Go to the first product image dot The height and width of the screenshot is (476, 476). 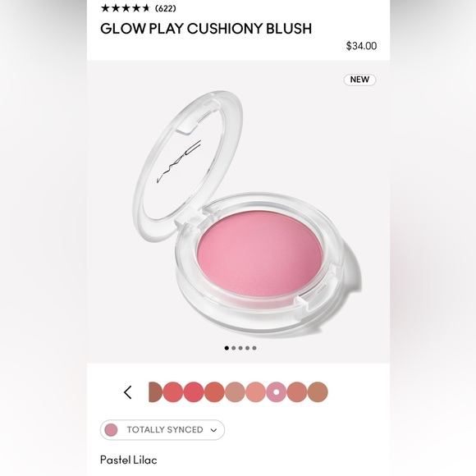[227, 348]
